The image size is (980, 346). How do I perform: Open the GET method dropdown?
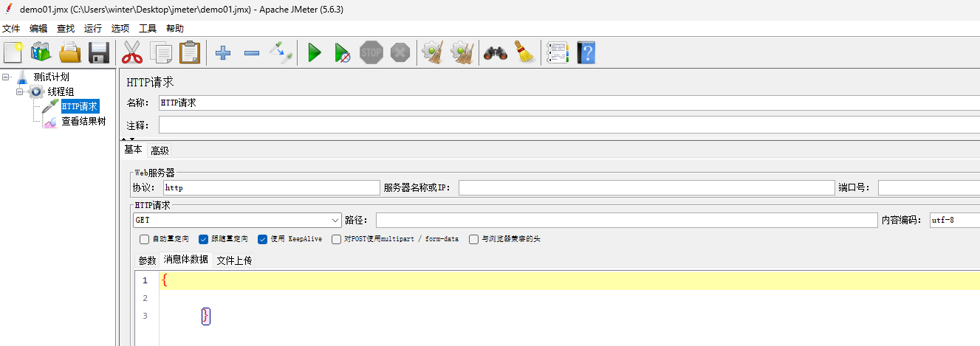pos(236,220)
